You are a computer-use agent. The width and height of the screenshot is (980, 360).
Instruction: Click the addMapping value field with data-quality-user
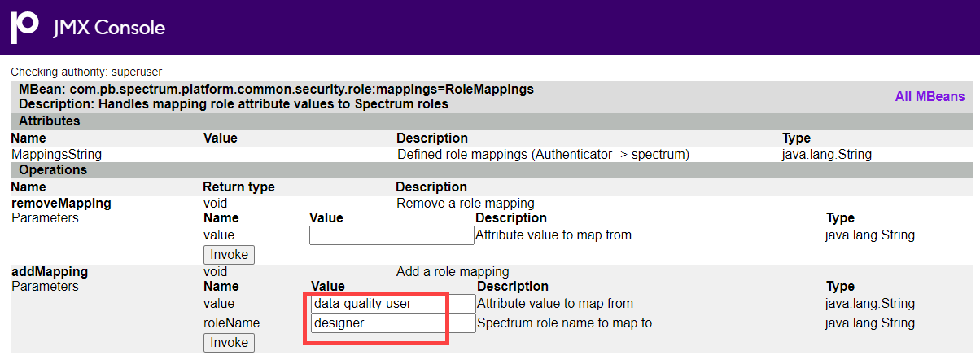point(392,304)
